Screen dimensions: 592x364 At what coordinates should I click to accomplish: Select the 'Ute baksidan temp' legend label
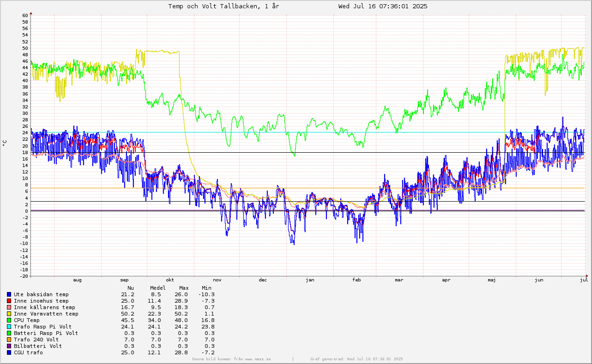point(41,294)
